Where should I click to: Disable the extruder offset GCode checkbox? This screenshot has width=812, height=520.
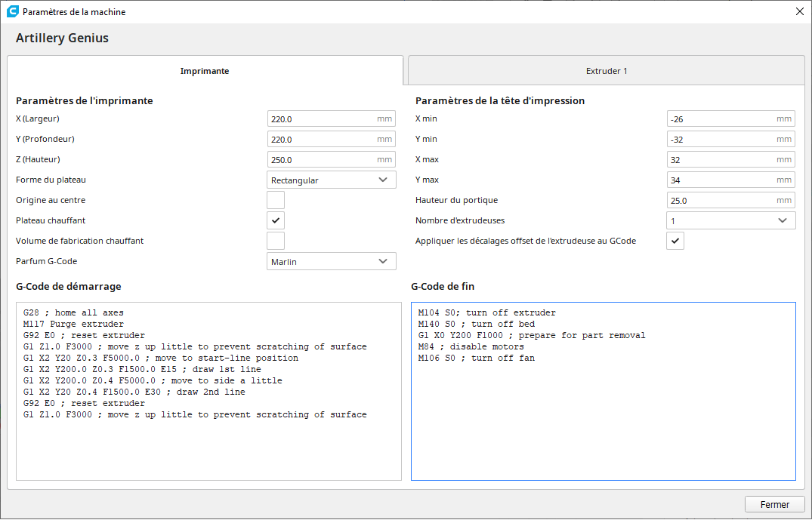[675, 241]
